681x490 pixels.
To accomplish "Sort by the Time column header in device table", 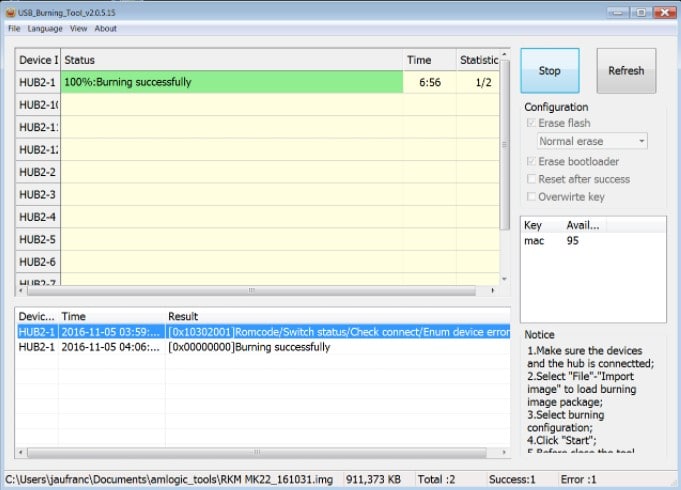I will pyautogui.click(x=429, y=60).
